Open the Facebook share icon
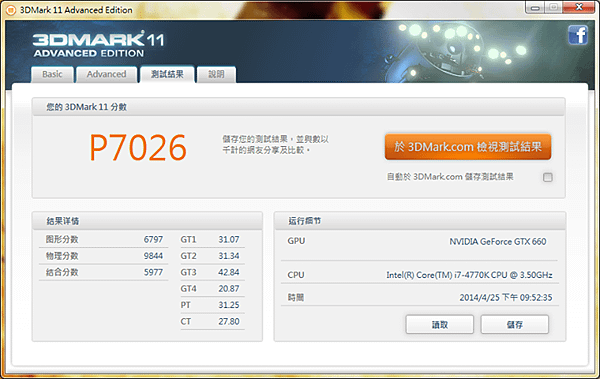The image size is (600, 379). point(578,35)
